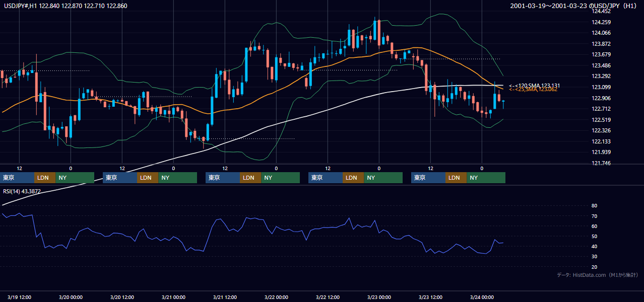Select the RSI scale value 60
The image size is (644, 302).
coord(595,226)
